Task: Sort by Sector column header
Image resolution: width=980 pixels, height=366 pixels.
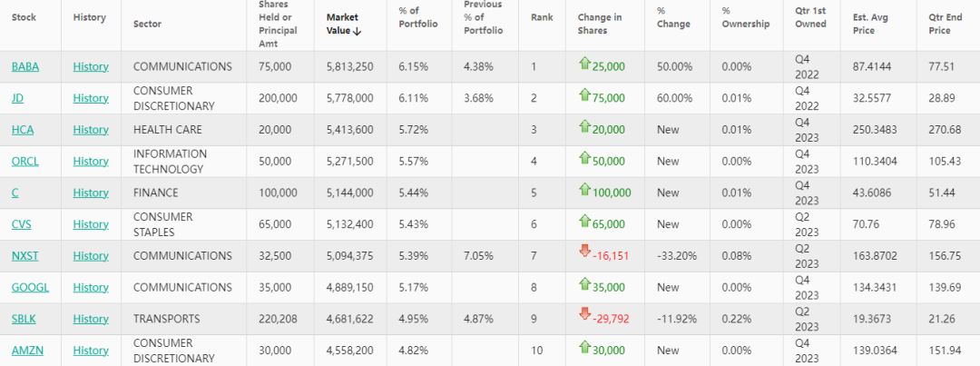Action: [x=148, y=24]
